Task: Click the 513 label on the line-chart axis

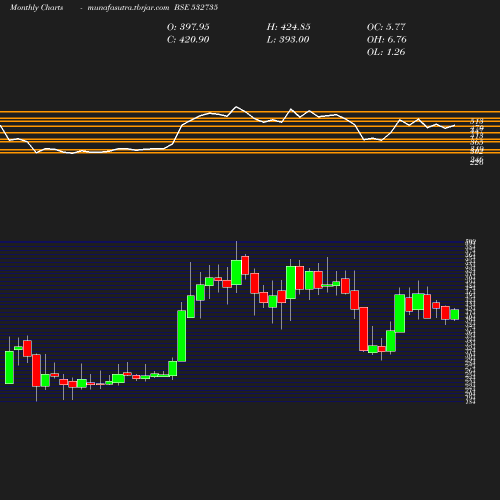Action: pyautogui.click(x=477, y=121)
